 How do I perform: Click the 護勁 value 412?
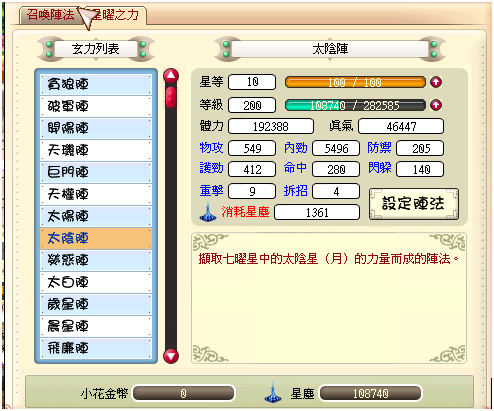click(252, 169)
